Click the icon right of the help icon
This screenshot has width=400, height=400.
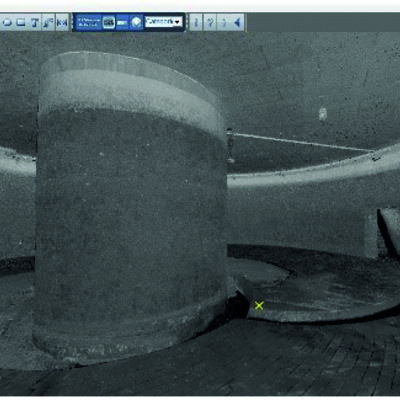click(x=224, y=22)
